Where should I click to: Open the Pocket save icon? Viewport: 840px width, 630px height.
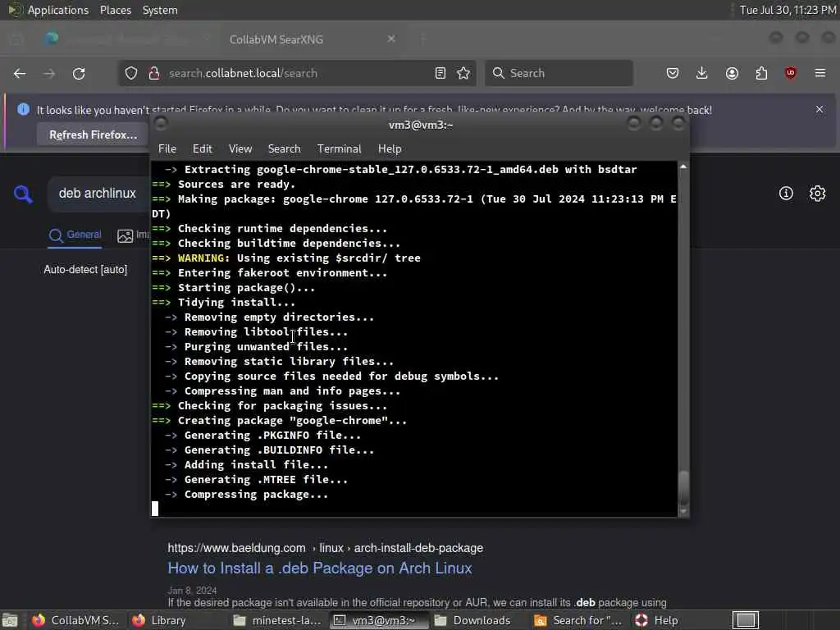pos(673,73)
